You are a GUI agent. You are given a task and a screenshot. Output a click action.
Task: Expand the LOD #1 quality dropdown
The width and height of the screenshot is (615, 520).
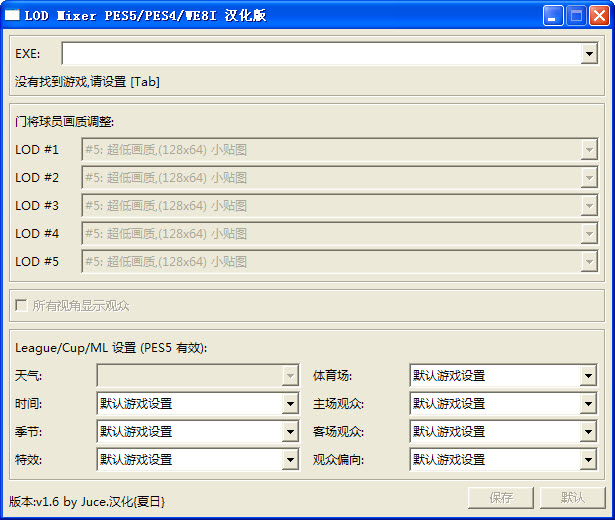click(x=589, y=149)
